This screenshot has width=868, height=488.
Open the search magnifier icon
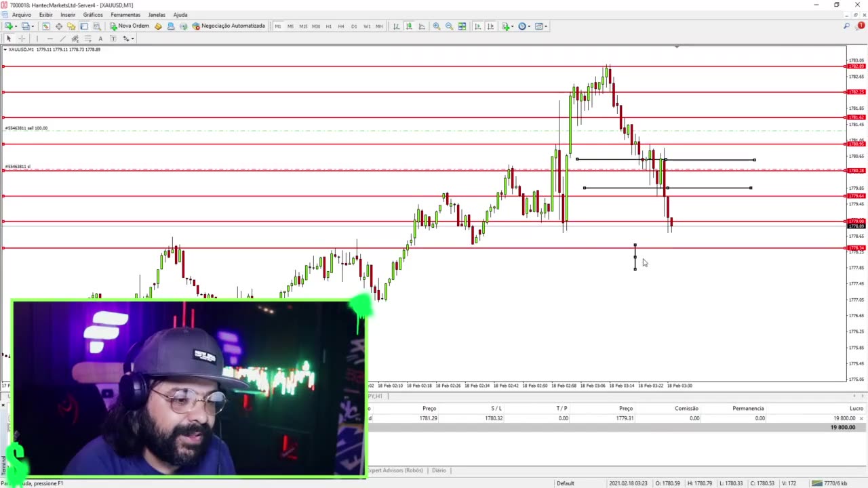(846, 26)
